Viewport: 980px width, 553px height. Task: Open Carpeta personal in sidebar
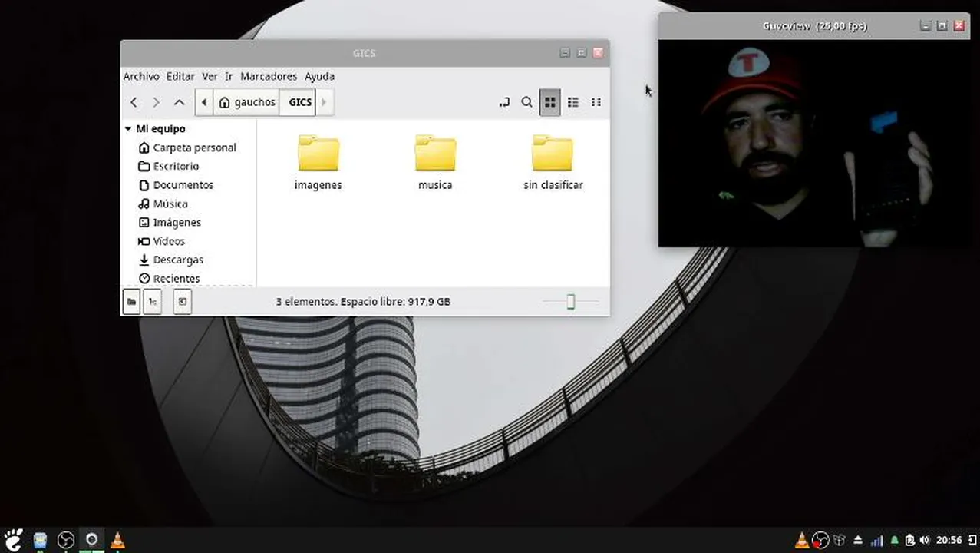(x=187, y=147)
